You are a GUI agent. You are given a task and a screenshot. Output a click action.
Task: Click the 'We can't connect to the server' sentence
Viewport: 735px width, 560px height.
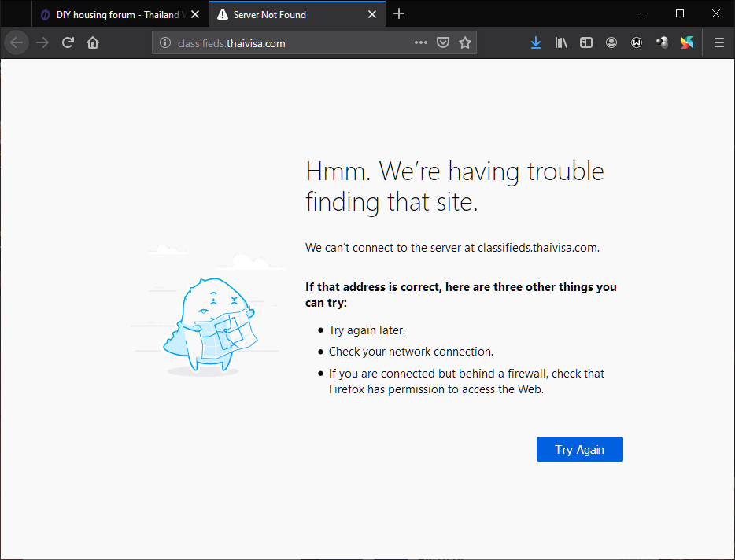point(452,248)
